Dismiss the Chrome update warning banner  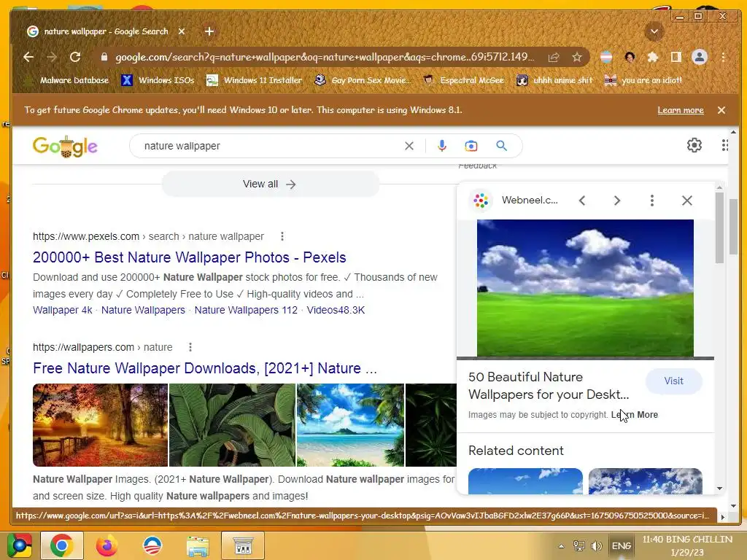tap(721, 110)
